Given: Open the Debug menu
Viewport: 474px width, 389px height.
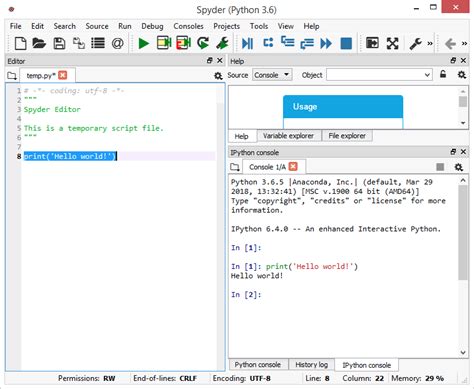Looking at the screenshot, I should click(x=152, y=26).
